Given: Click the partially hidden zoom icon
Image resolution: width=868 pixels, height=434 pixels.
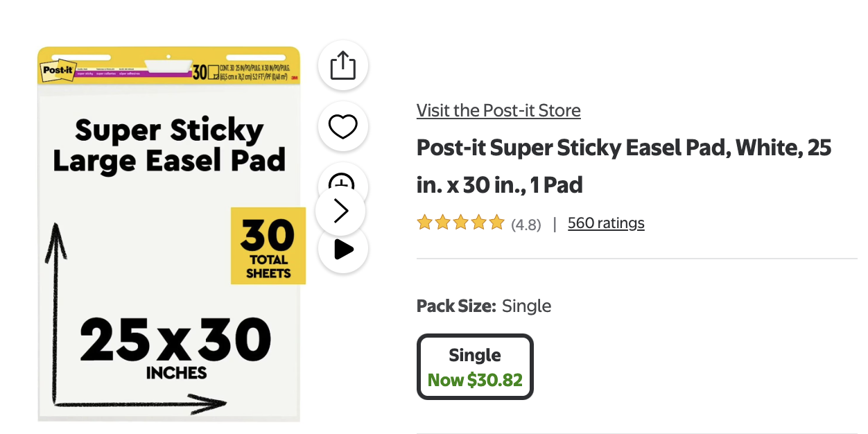Looking at the screenshot, I should tap(341, 178).
